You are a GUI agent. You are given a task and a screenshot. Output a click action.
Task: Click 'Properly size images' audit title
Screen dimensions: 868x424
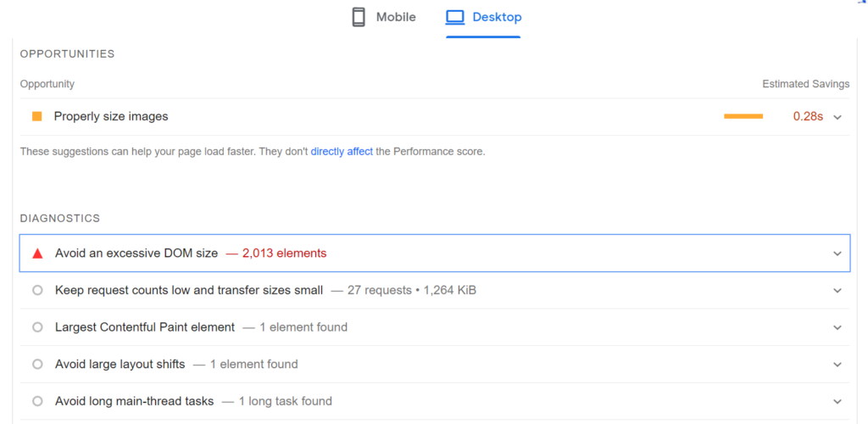[x=111, y=117]
